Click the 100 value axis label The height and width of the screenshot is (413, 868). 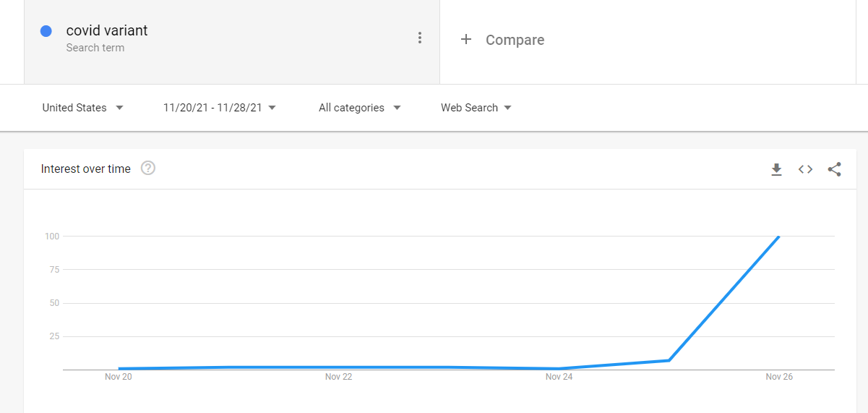click(x=51, y=237)
